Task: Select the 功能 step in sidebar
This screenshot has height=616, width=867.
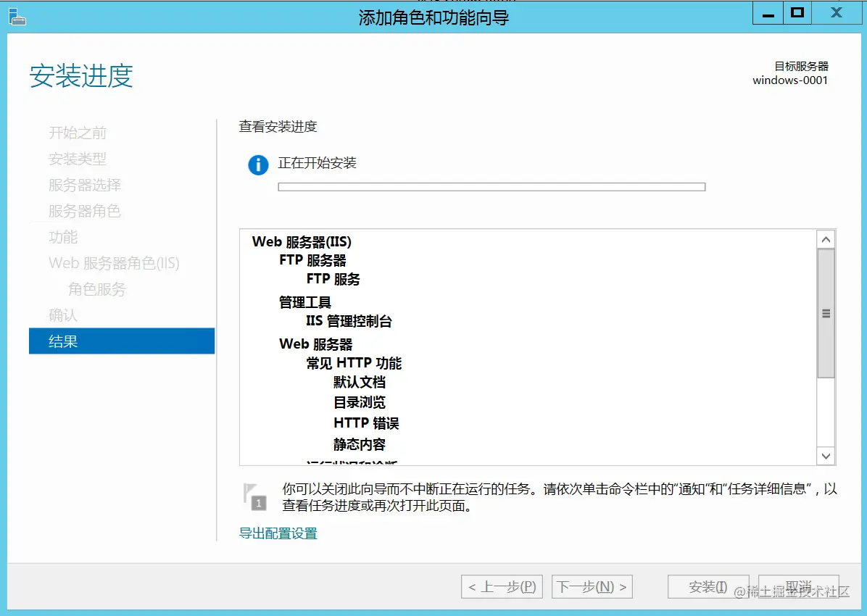Action: [63, 237]
